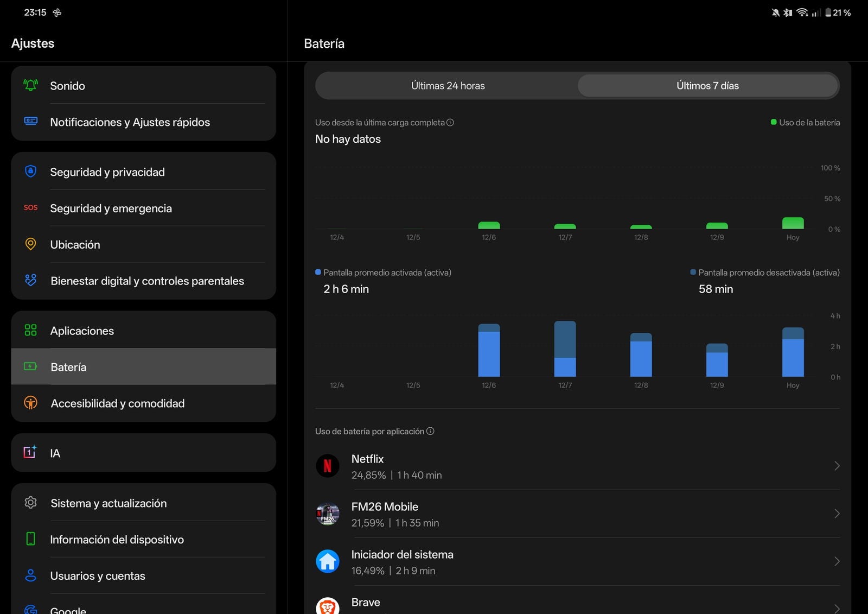Select the Últimos 7 días segment
This screenshot has width=868, height=614.
(x=707, y=86)
